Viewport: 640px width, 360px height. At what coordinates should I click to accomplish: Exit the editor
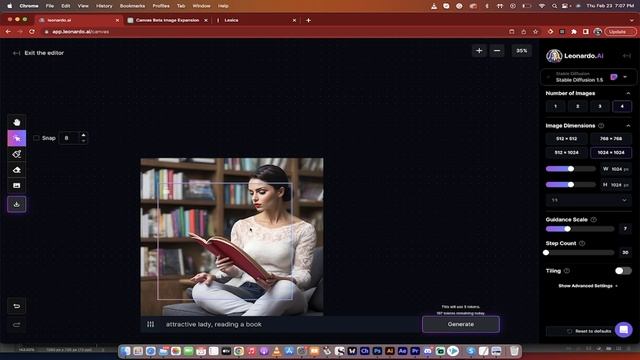(38, 53)
